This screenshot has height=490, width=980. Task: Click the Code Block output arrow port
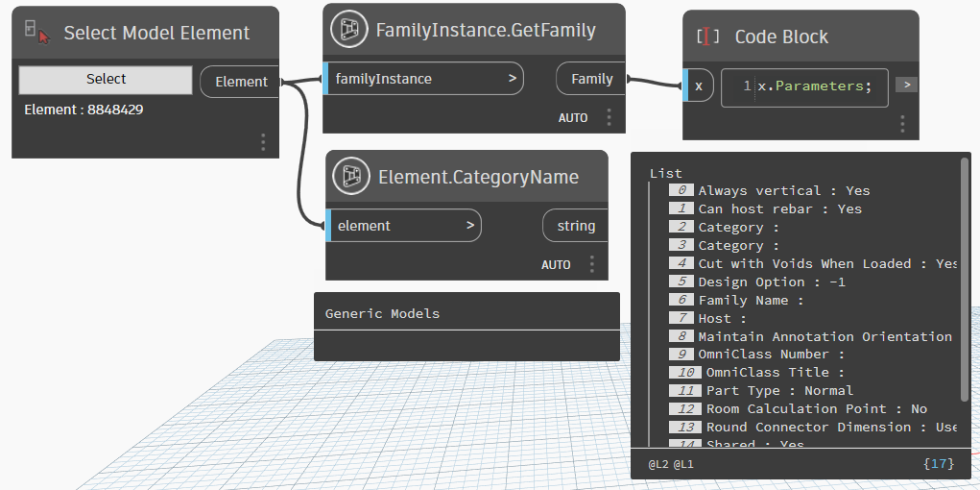[907, 85]
